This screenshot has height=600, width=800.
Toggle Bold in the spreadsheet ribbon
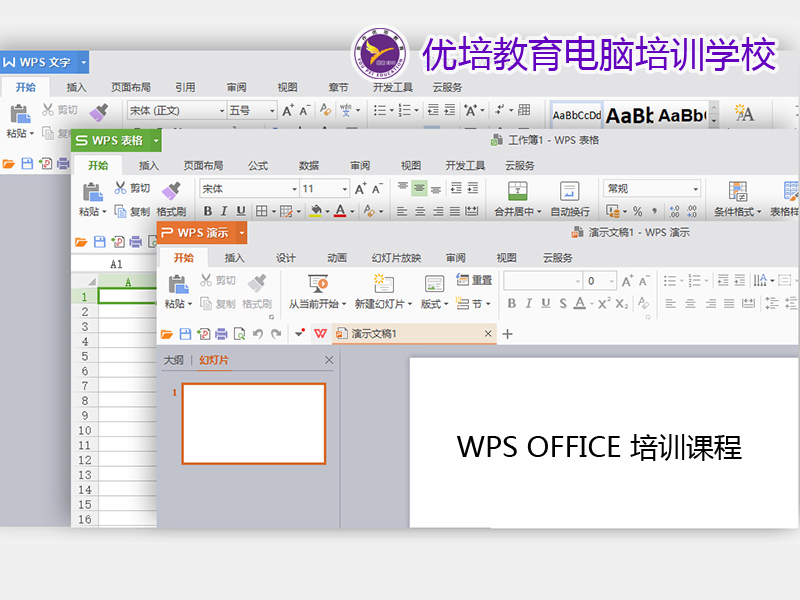tap(208, 211)
